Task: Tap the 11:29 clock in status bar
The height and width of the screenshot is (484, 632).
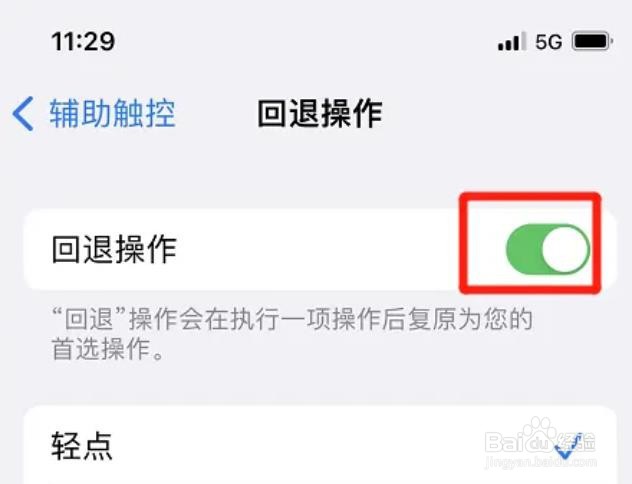Action: (83, 41)
